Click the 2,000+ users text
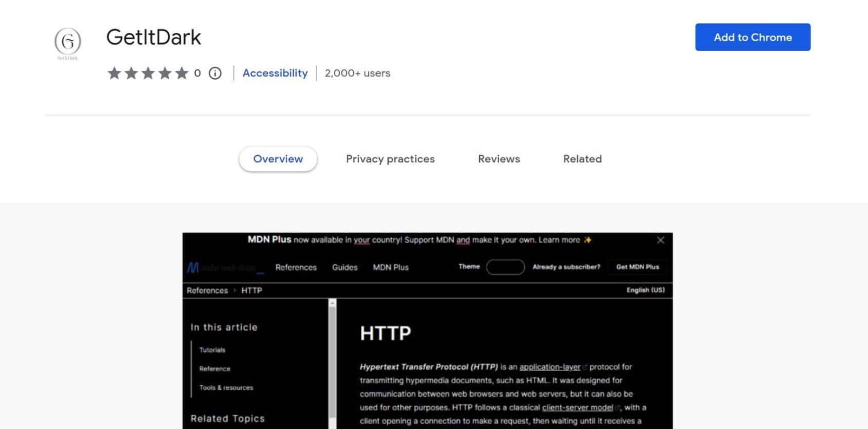Image resolution: width=868 pixels, height=429 pixels. click(357, 73)
